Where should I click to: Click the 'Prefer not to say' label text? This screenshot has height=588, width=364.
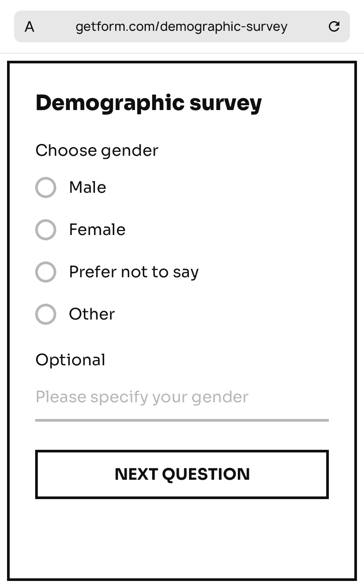[x=134, y=272]
